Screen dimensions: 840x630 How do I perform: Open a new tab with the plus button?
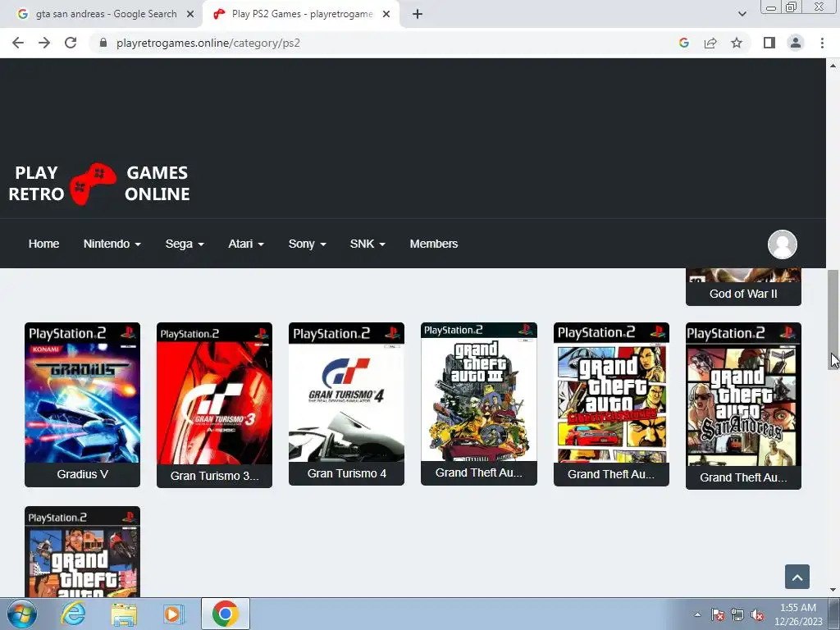click(x=418, y=14)
